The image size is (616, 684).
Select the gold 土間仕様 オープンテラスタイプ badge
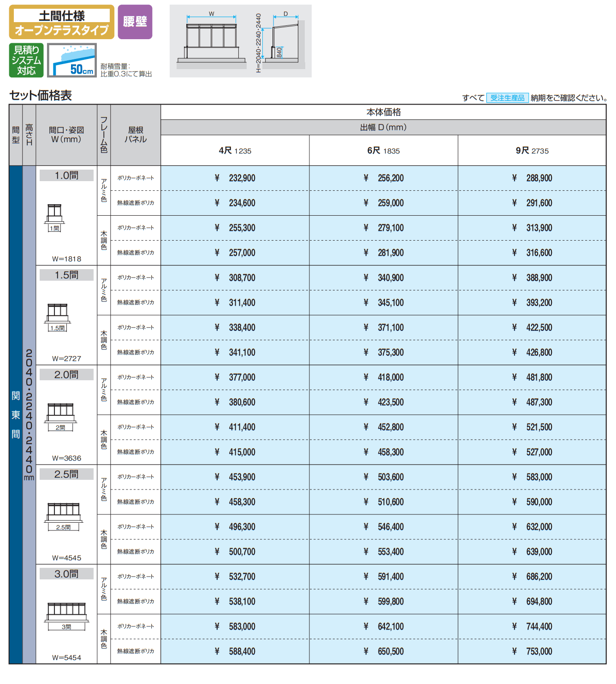point(62,22)
